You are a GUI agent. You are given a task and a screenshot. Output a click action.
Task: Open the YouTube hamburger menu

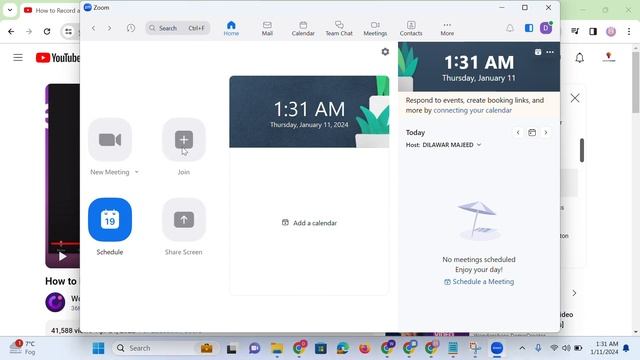pos(18,58)
